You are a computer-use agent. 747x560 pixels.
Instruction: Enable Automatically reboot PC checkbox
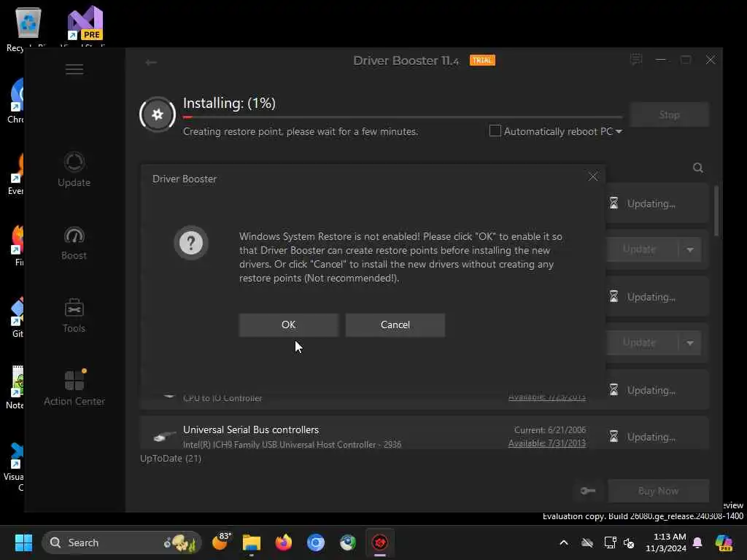click(495, 131)
